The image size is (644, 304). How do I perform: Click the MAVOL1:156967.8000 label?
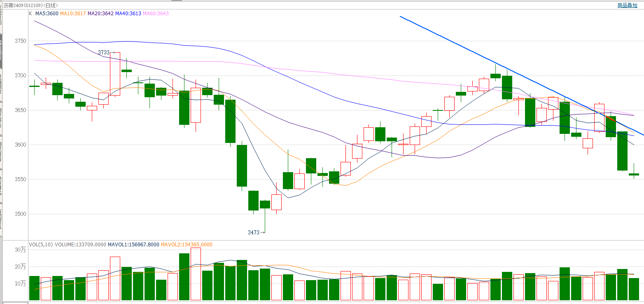click(x=133, y=245)
